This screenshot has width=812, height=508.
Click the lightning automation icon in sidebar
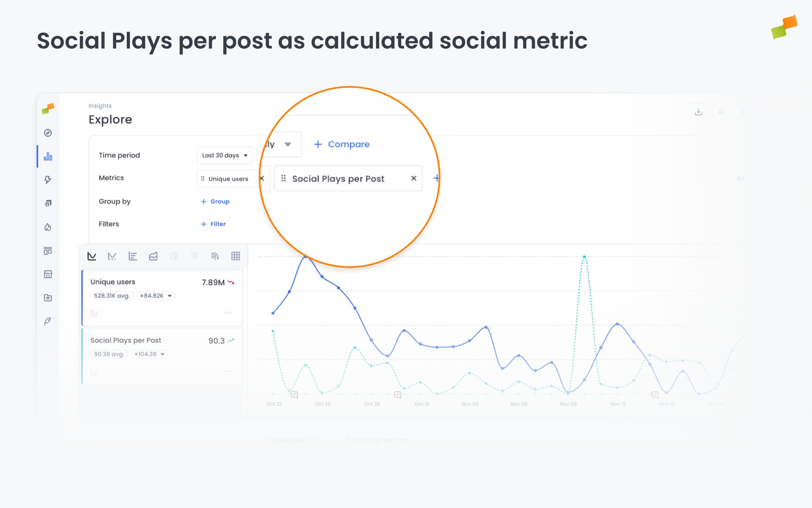pyautogui.click(x=48, y=179)
